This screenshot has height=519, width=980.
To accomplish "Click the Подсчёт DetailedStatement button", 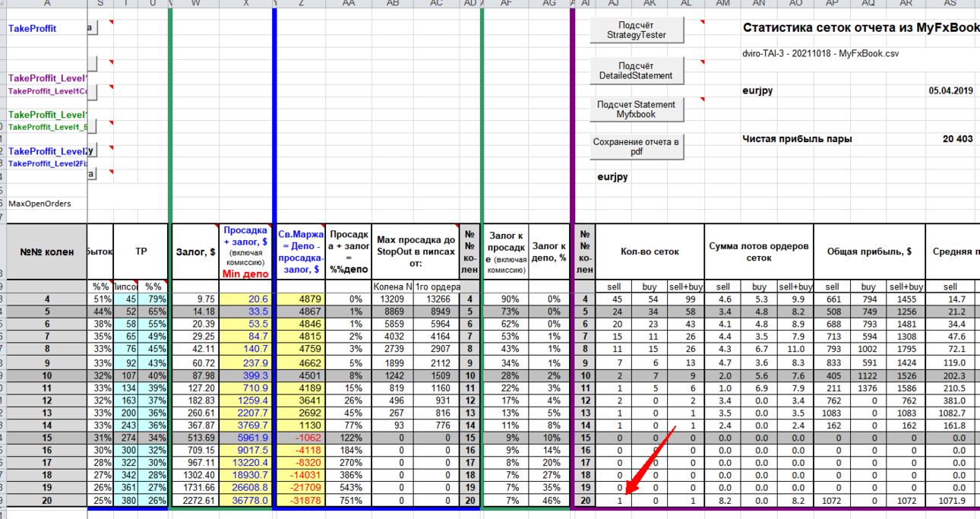I will (x=637, y=71).
